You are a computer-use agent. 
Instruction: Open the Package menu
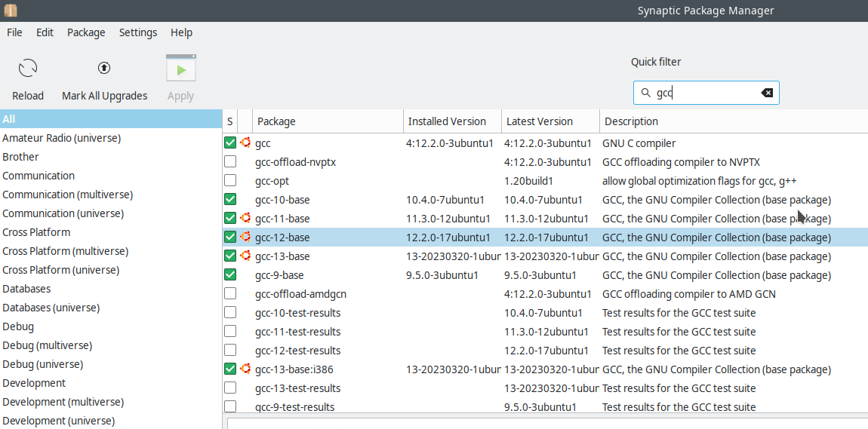pyautogui.click(x=86, y=32)
